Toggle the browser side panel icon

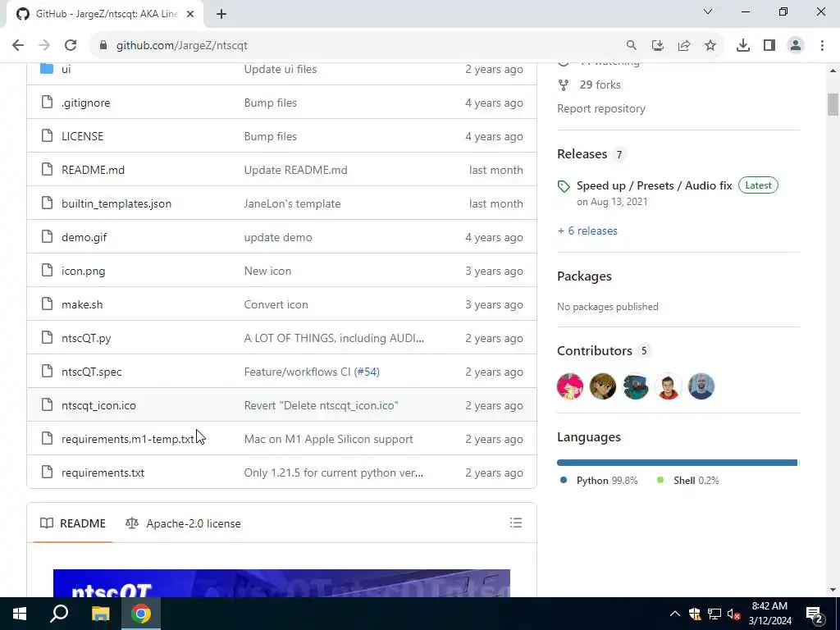[x=769, y=46]
